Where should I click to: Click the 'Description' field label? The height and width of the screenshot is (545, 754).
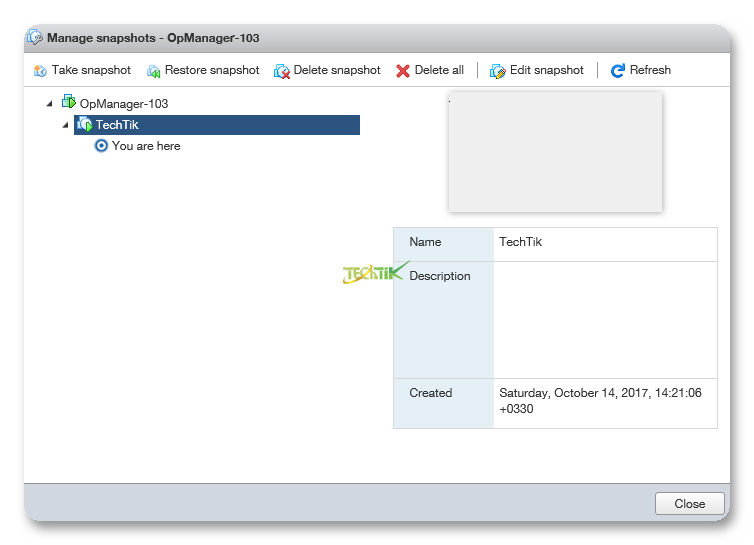[x=440, y=276]
